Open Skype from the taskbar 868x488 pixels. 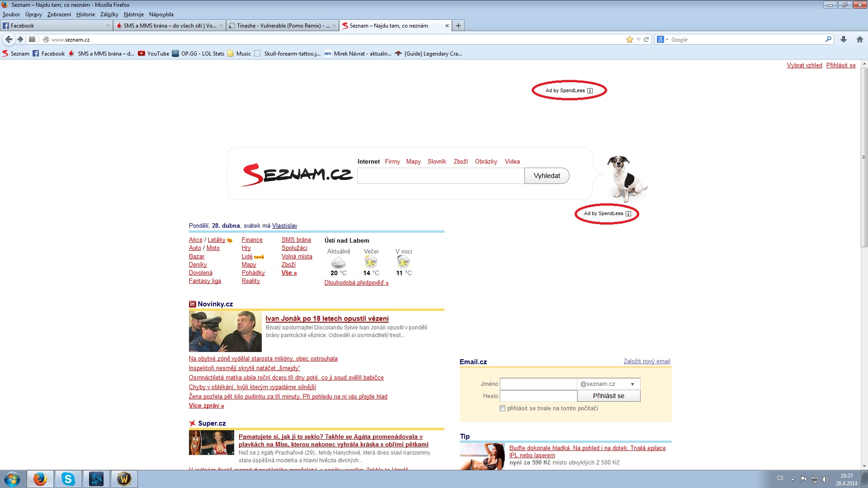[x=68, y=479]
